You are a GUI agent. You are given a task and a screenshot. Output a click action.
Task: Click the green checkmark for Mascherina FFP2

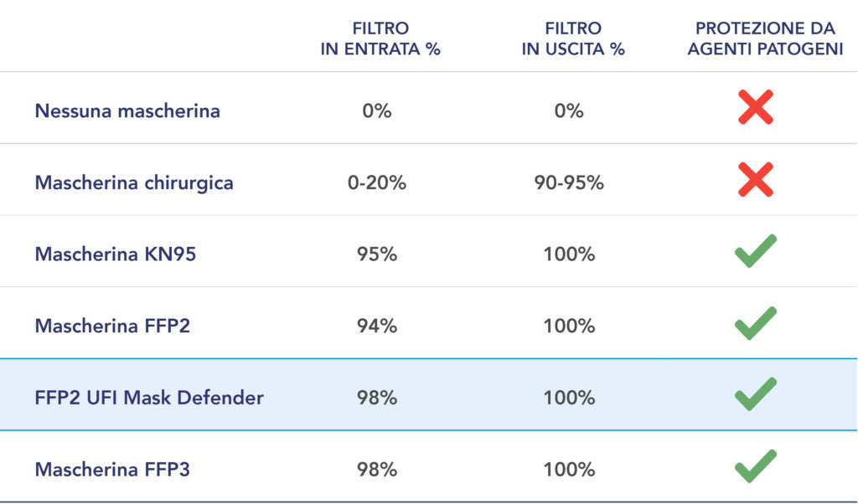coord(756,323)
